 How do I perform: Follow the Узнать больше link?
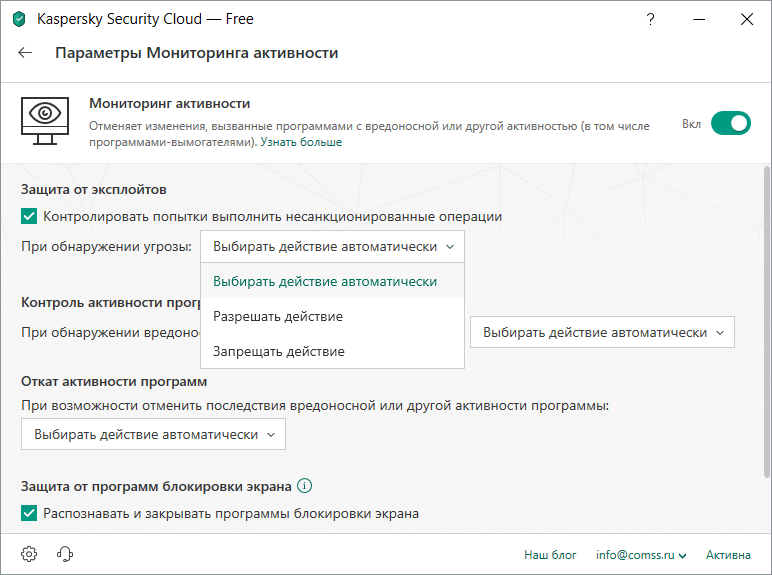click(301, 142)
